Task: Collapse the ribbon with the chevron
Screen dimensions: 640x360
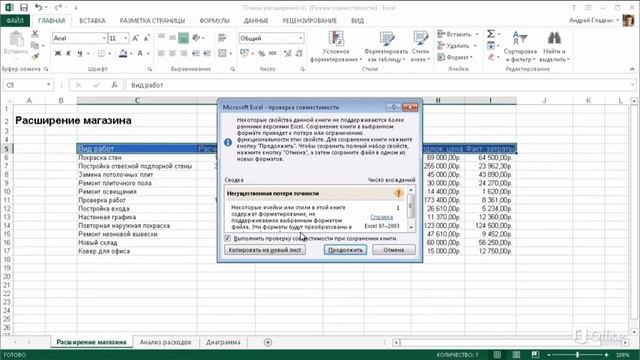Action: (632, 69)
